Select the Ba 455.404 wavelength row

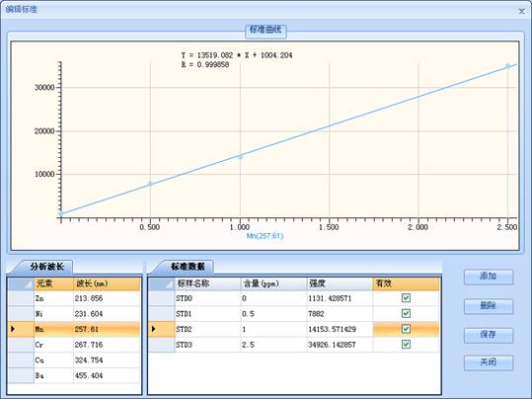click(x=74, y=375)
